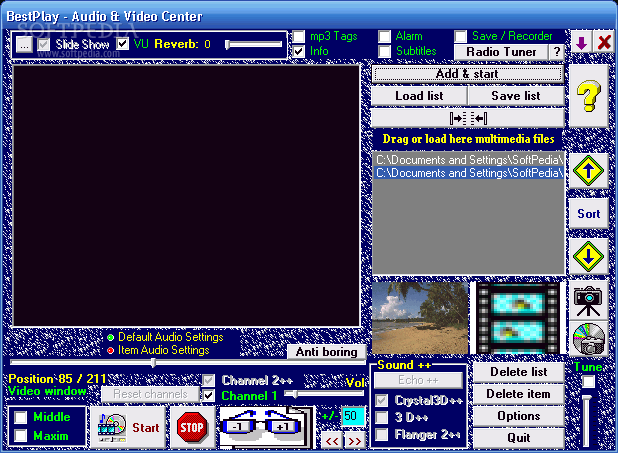
Task: Click the ... browse button
Action: click(24, 45)
